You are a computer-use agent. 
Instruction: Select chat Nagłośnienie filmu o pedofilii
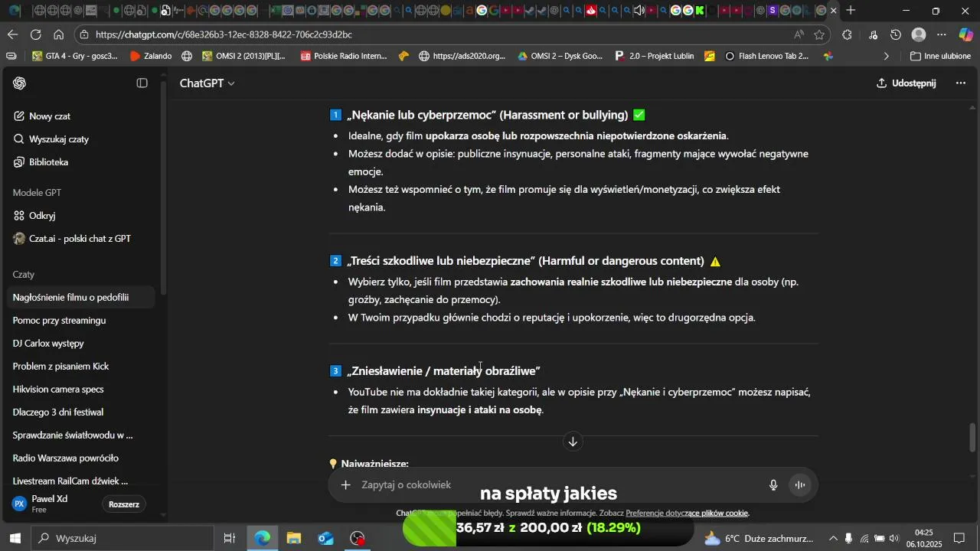click(80, 298)
